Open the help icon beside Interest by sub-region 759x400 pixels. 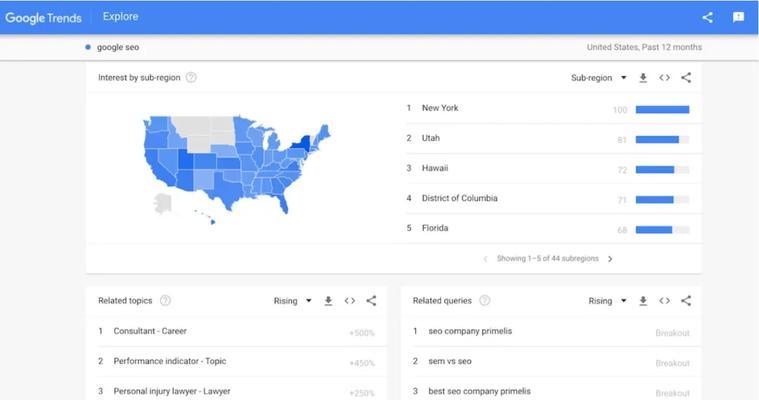(191, 77)
